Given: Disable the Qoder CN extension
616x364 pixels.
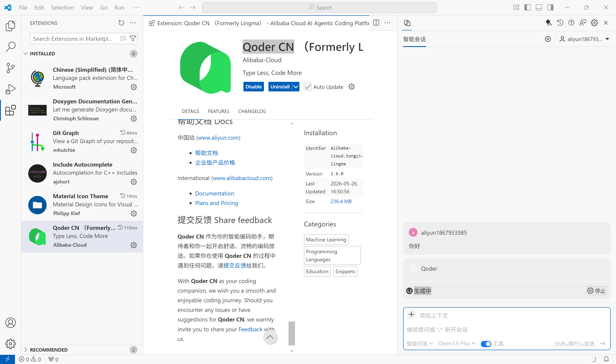Looking at the screenshot, I should pos(254,87).
